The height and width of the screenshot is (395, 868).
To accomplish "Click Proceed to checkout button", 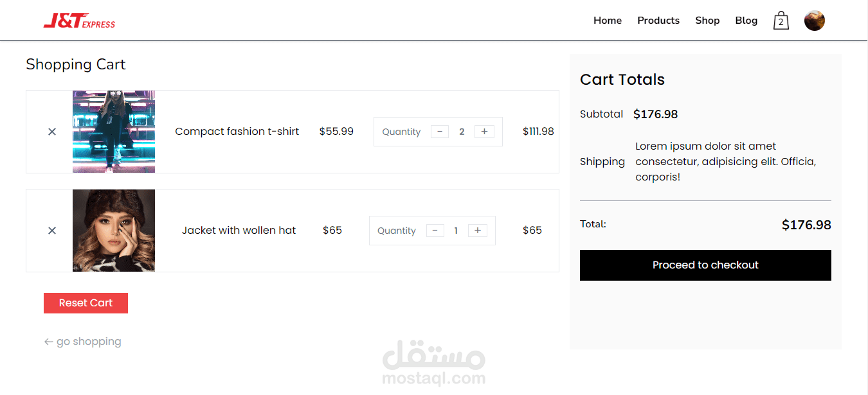I will pos(705,265).
